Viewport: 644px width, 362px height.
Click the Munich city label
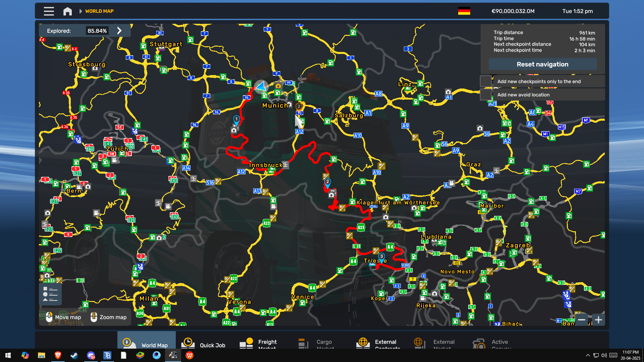pos(275,106)
